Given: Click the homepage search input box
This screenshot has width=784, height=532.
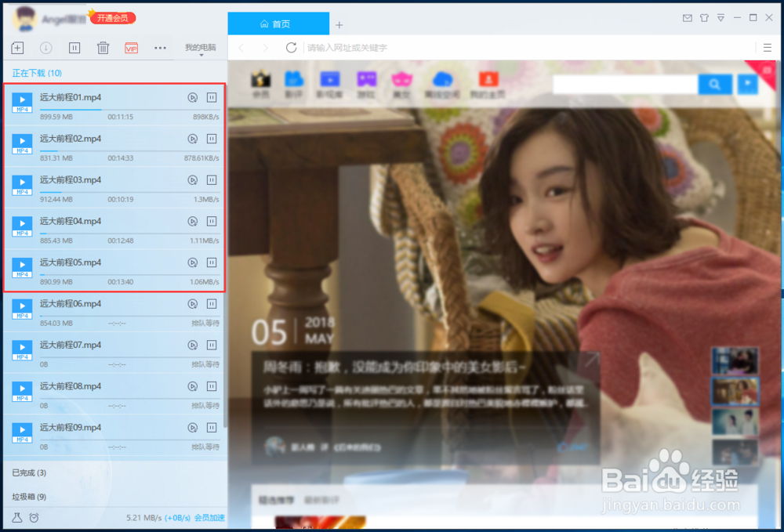Looking at the screenshot, I should click(625, 84).
